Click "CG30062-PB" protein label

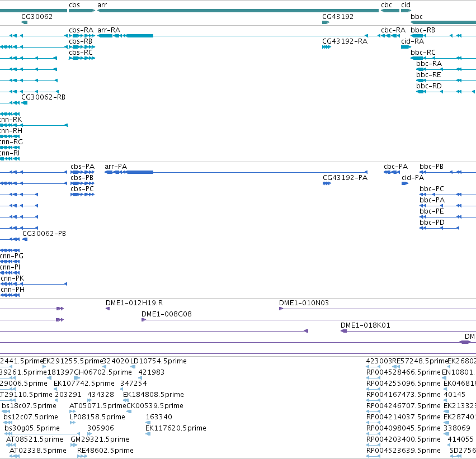tap(44, 234)
